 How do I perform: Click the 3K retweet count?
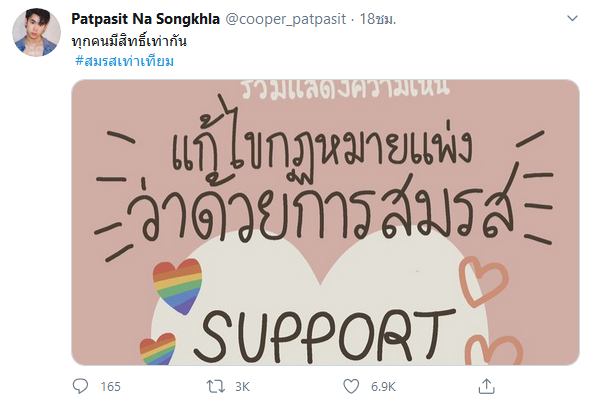click(242, 386)
